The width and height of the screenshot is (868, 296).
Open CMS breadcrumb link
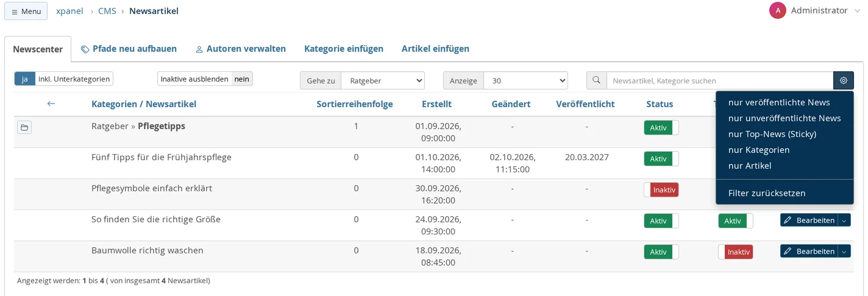click(107, 11)
